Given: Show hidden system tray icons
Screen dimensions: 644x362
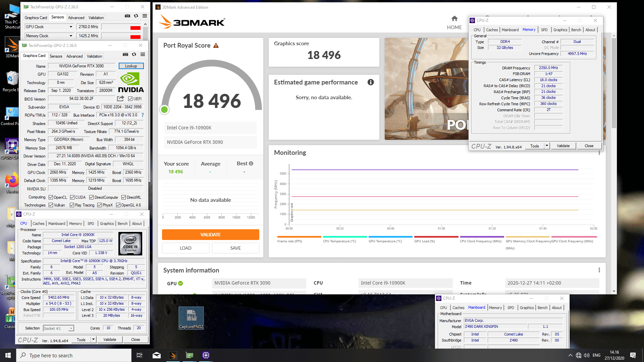Looking at the screenshot, I should (x=570, y=355).
